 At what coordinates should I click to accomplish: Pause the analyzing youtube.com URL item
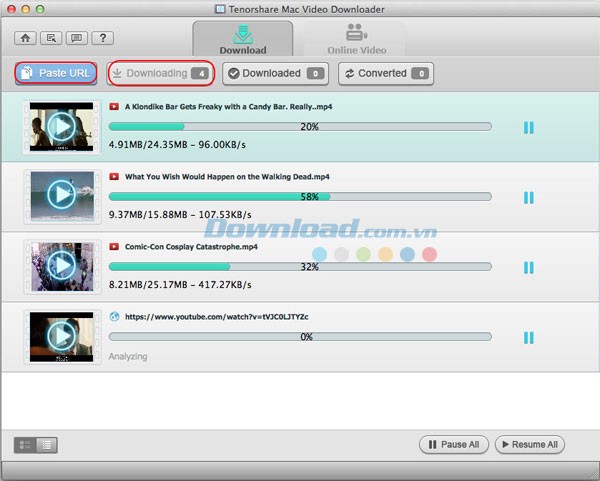click(528, 338)
